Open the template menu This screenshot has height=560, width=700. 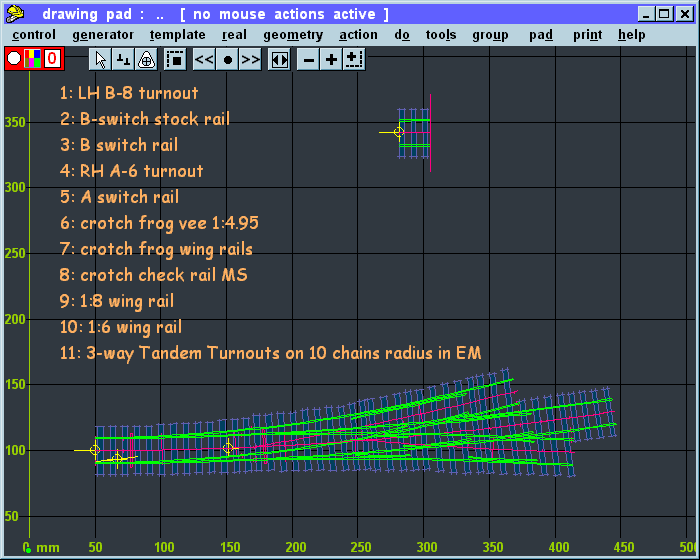178,35
